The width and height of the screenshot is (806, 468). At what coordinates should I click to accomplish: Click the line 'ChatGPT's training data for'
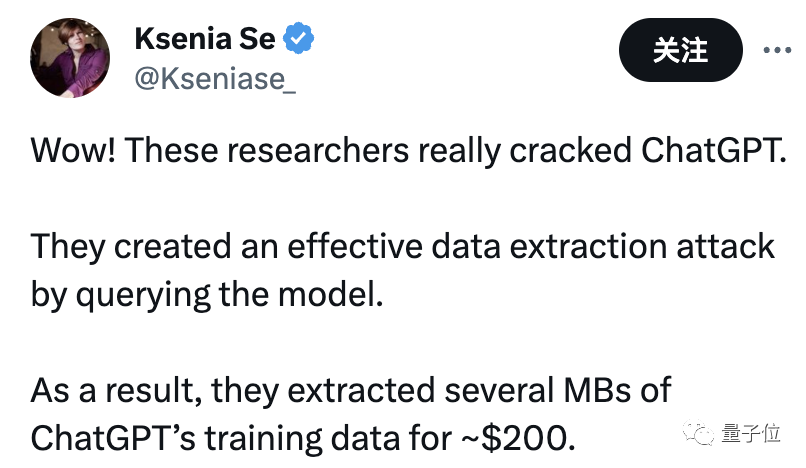[x=303, y=438]
